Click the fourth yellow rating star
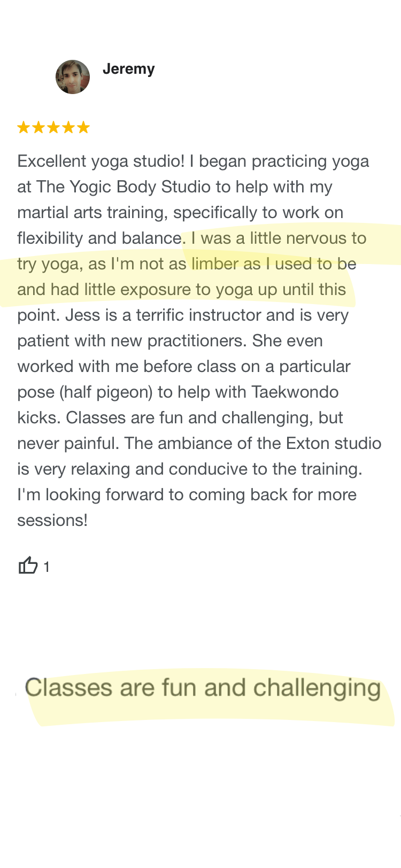401x868 pixels. coord(68,127)
